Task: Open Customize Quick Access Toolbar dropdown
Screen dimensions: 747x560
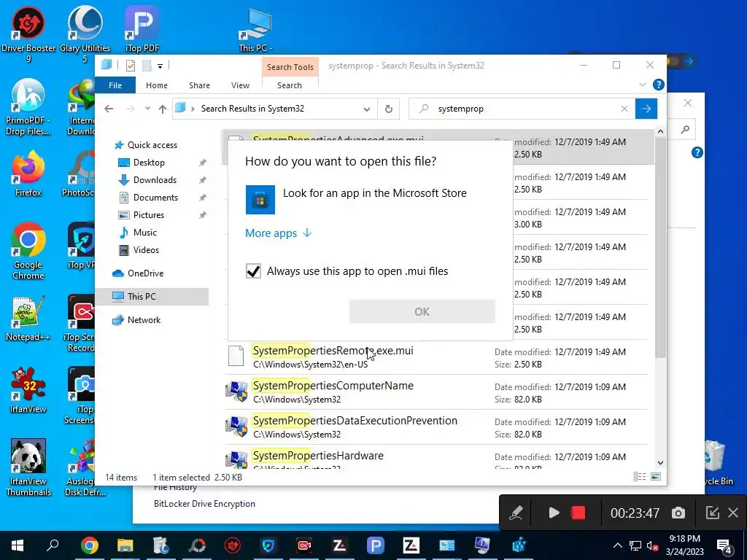Action: (160, 66)
